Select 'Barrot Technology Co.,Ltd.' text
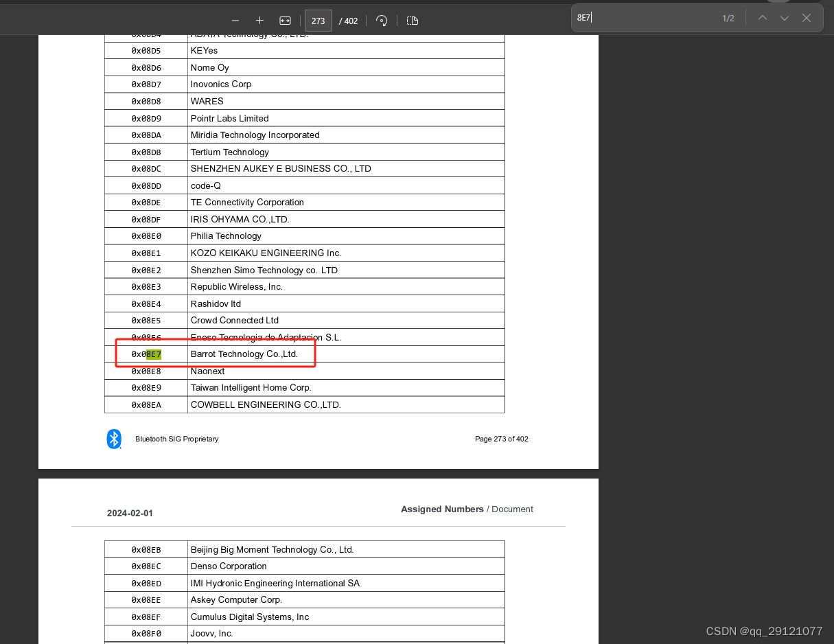Screen dimensions: 834x644 pos(244,354)
